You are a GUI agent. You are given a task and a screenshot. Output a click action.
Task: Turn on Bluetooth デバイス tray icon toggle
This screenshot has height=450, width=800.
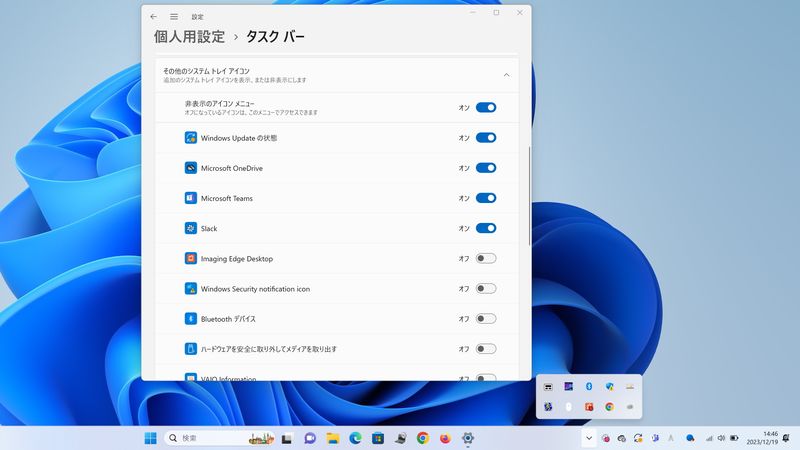[x=486, y=318]
